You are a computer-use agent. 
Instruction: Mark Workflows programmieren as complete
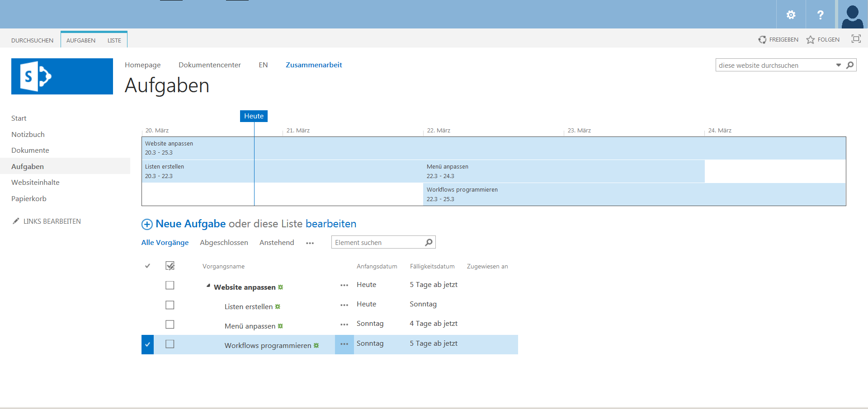point(170,344)
